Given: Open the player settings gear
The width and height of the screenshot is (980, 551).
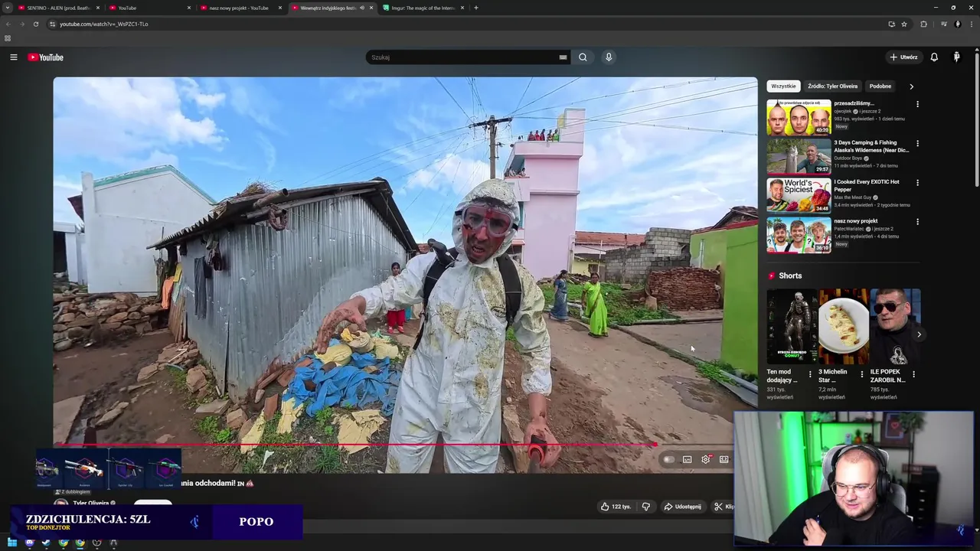Looking at the screenshot, I should [x=706, y=459].
